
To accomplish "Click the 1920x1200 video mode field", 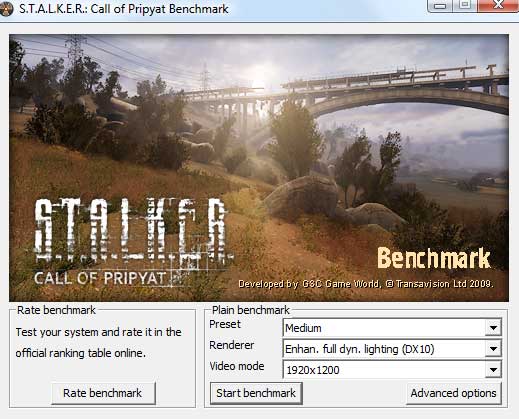I will point(392,370).
